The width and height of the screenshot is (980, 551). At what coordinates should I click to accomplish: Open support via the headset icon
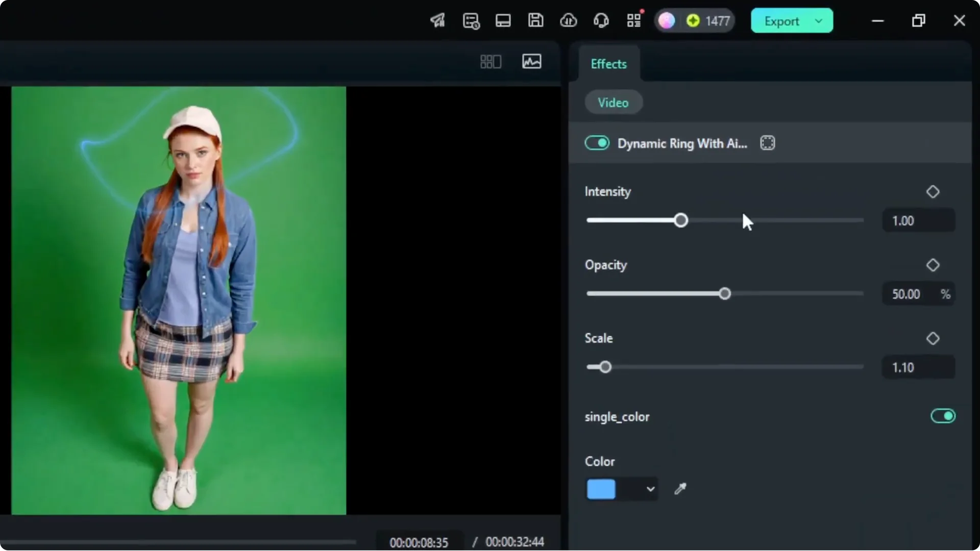(601, 20)
